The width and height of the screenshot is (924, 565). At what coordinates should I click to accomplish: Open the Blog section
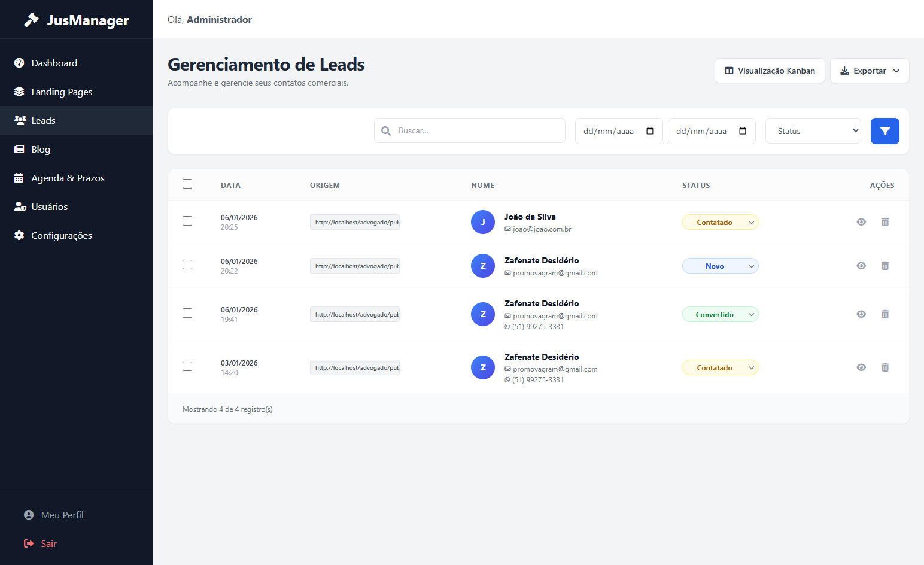[x=40, y=149]
